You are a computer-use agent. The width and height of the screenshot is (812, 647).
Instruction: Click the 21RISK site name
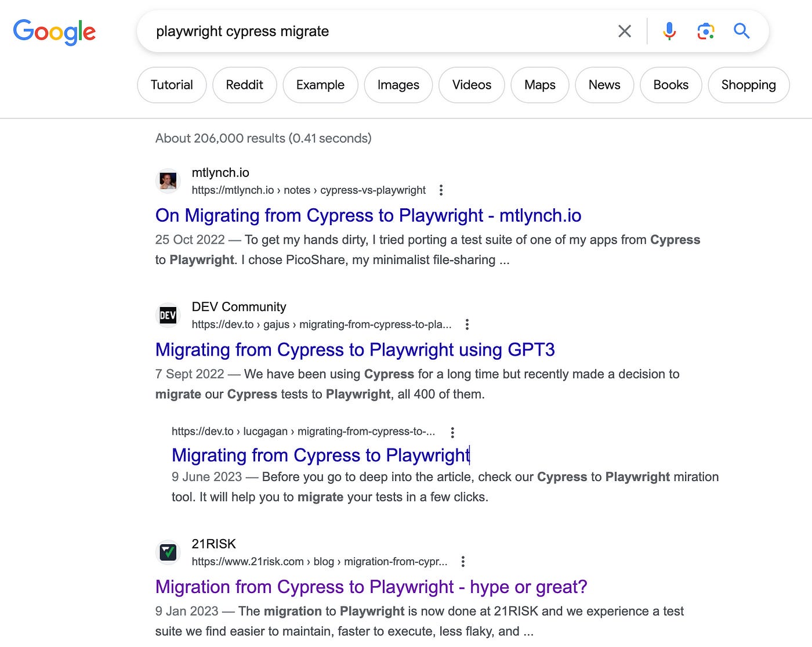point(214,544)
